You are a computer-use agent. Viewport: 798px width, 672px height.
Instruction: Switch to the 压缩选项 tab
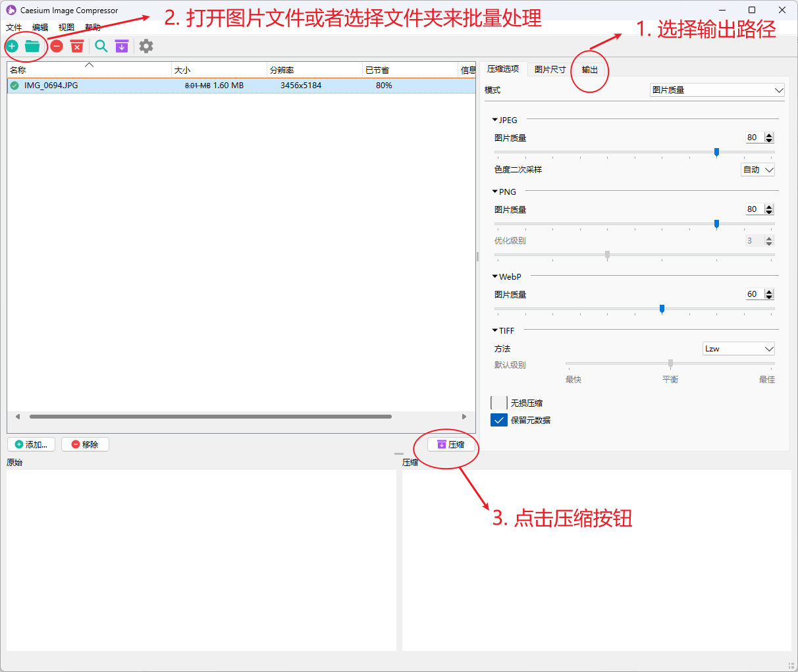click(503, 69)
